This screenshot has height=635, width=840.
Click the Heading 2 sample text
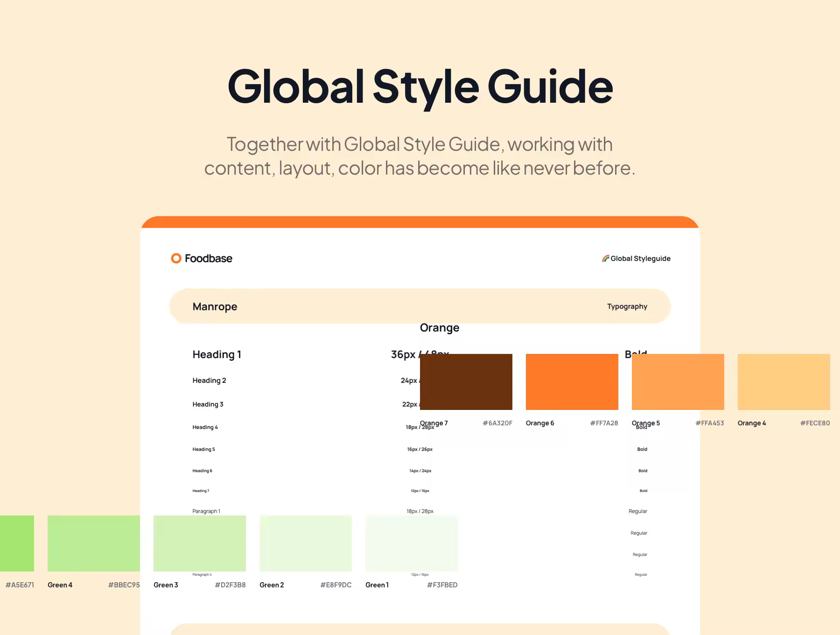coord(210,381)
